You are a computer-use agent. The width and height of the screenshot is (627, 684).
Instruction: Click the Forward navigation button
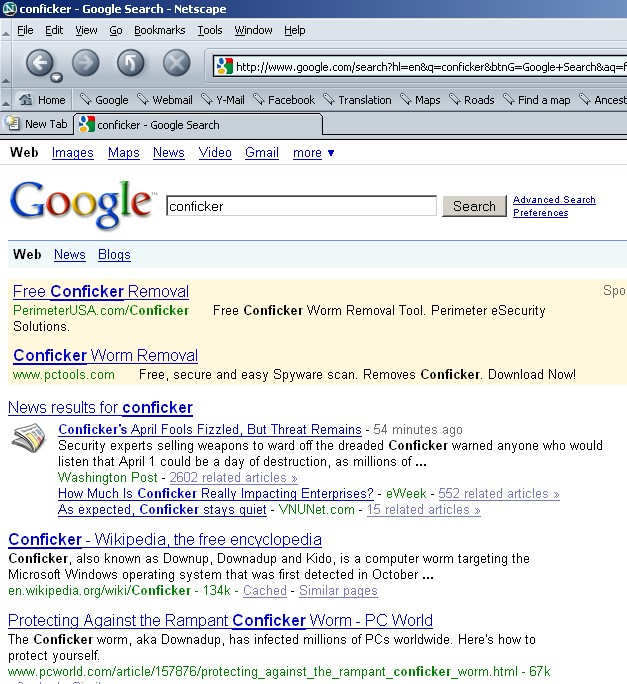(x=86, y=63)
